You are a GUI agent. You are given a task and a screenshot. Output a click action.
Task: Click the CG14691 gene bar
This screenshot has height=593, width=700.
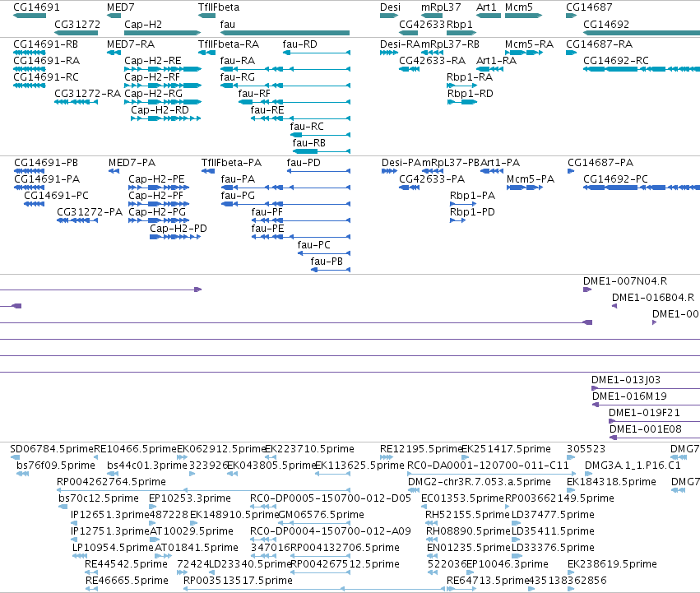(x=30, y=16)
